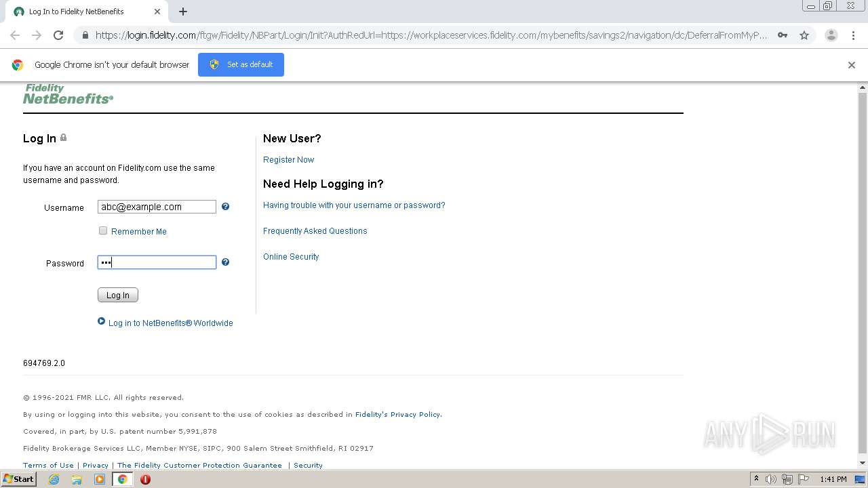The width and height of the screenshot is (868, 488).
Task: Click Register Now link
Action: (289, 160)
